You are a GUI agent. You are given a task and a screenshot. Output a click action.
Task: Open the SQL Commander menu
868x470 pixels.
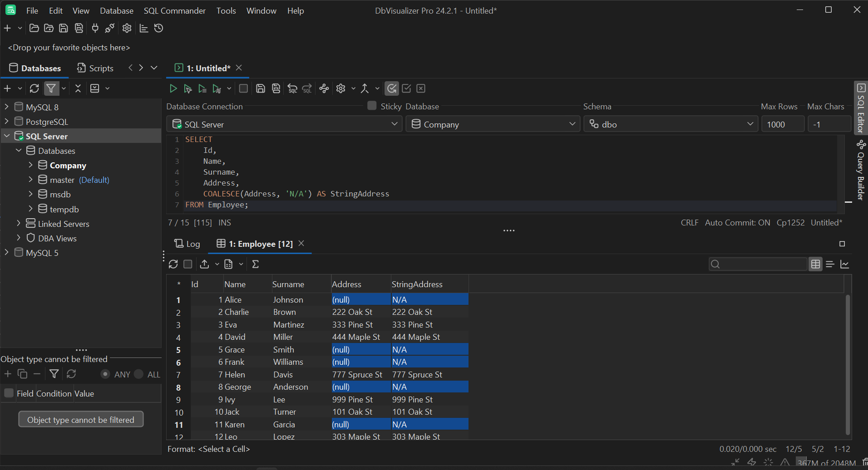[174, 10]
